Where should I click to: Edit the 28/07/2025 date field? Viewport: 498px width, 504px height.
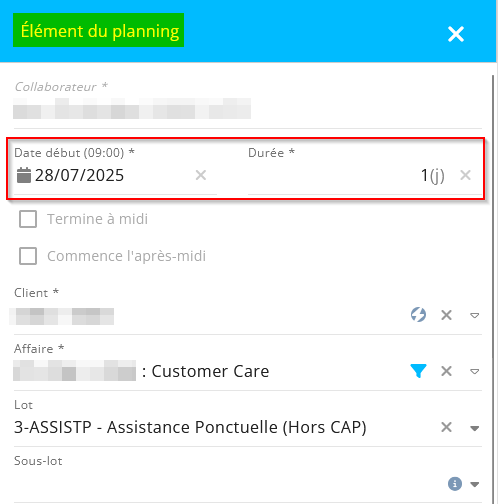(x=79, y=175)
